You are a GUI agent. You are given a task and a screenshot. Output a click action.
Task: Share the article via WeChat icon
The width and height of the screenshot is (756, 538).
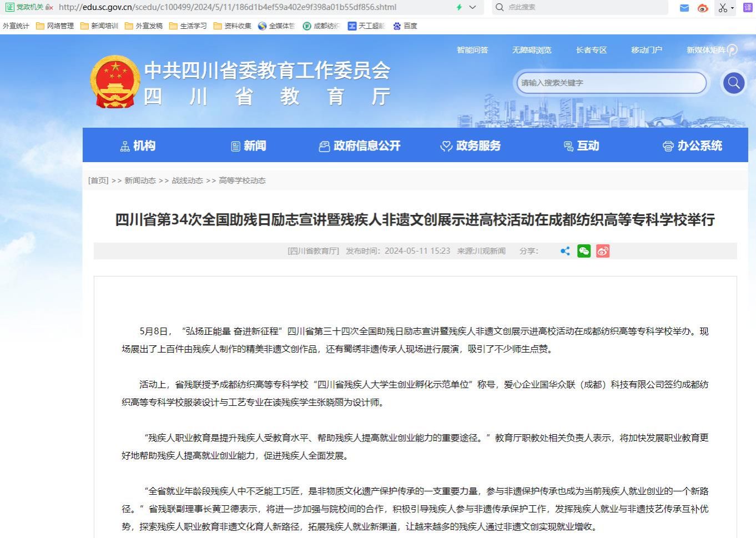coord(584,251)
